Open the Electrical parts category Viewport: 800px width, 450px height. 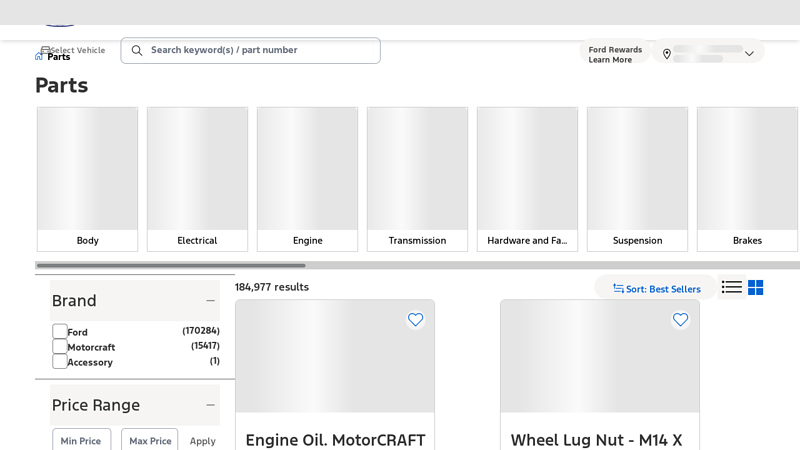197,179
